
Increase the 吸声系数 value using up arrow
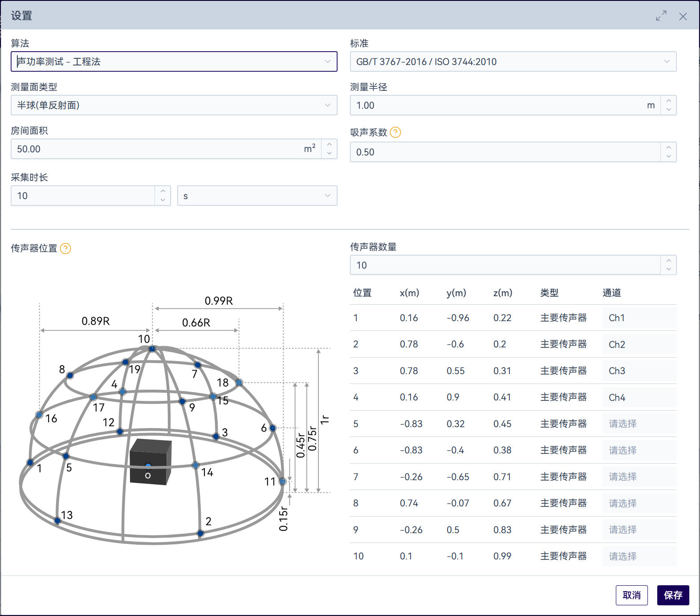coord(668,148)
